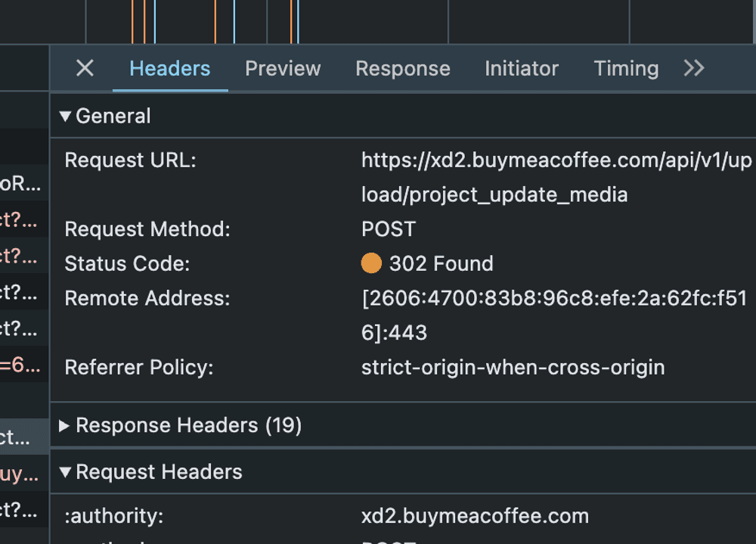Expand Response Headers (19) section

pos(65,426)
